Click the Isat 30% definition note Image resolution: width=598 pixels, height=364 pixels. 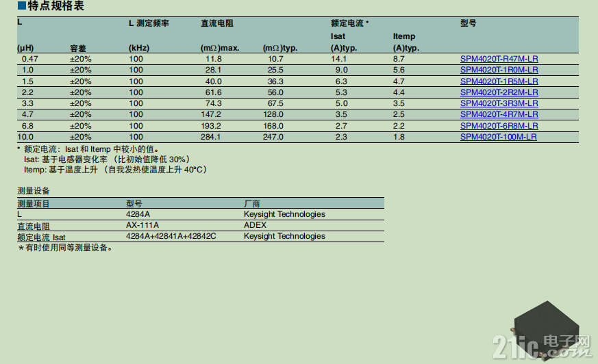pyautogui.click(x=107, y=159)
